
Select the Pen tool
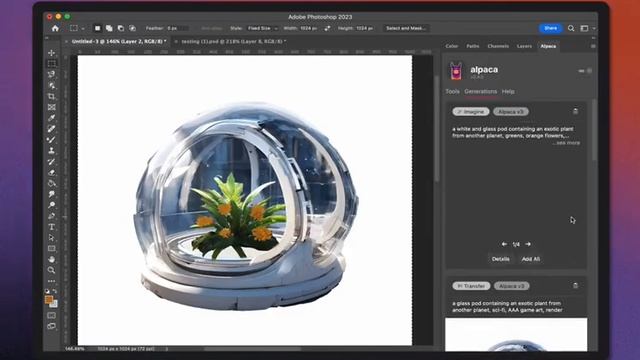point(51,216)
